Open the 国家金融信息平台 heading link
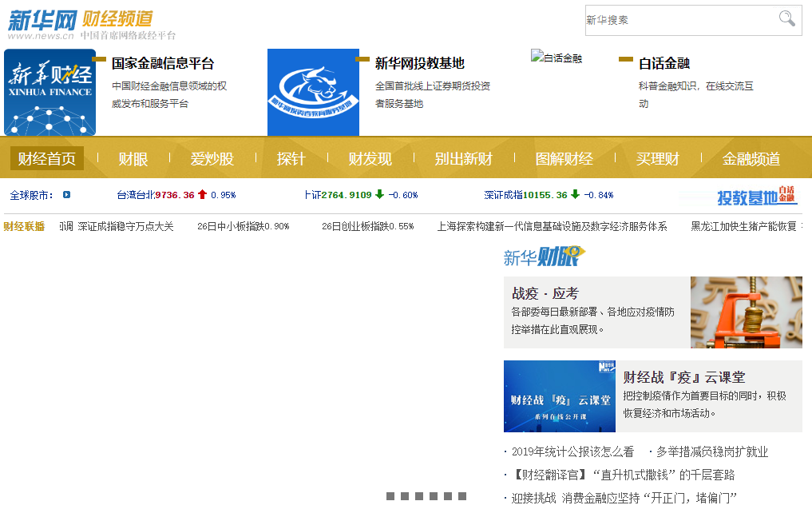 tap(163, 63)
